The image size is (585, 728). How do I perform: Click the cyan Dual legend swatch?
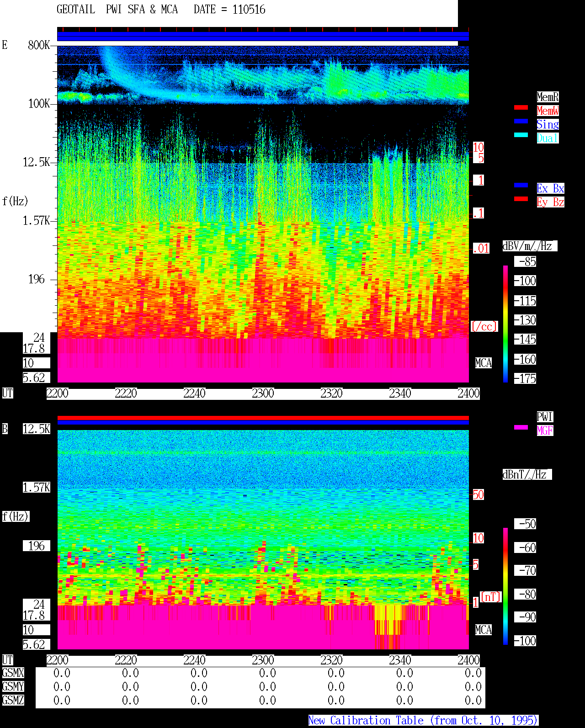pos(521,135)
